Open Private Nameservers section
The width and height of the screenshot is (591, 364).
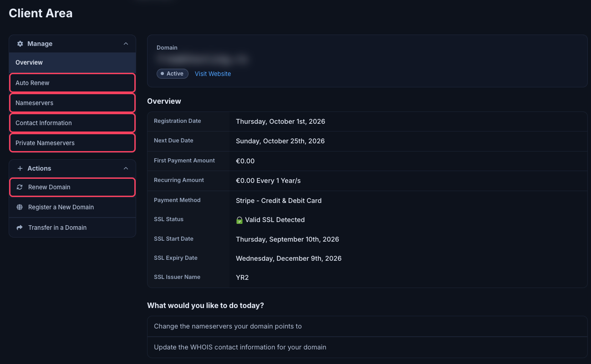click(x=72, y=143)
